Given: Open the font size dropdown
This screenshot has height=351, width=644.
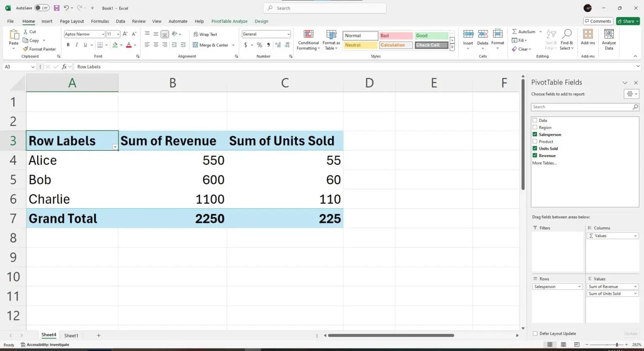Looking at the screenshot, I should (x=118, y=34).
